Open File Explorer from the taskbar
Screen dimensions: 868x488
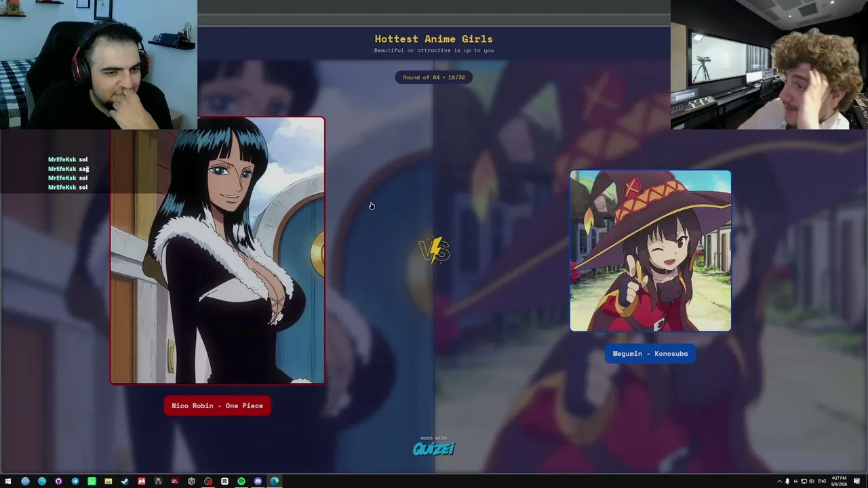[x=108, y=481]
